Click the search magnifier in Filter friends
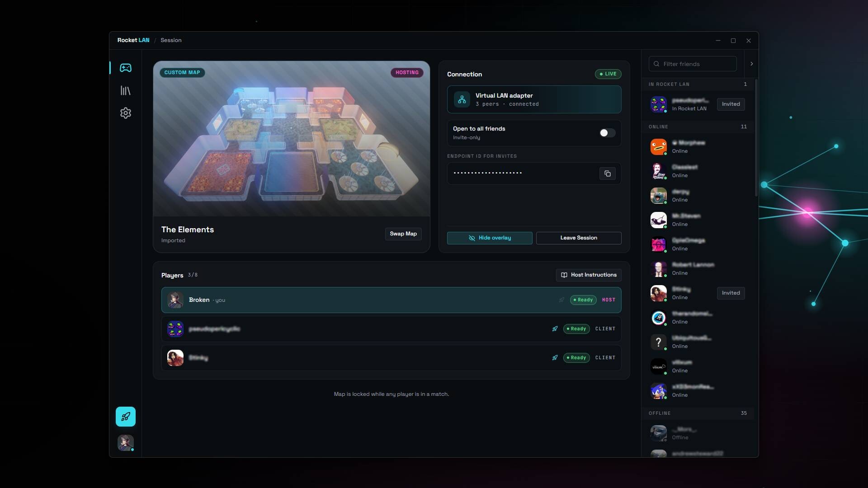Image resolution: width=868 pixels, height=488 pixels. point(656,64)
